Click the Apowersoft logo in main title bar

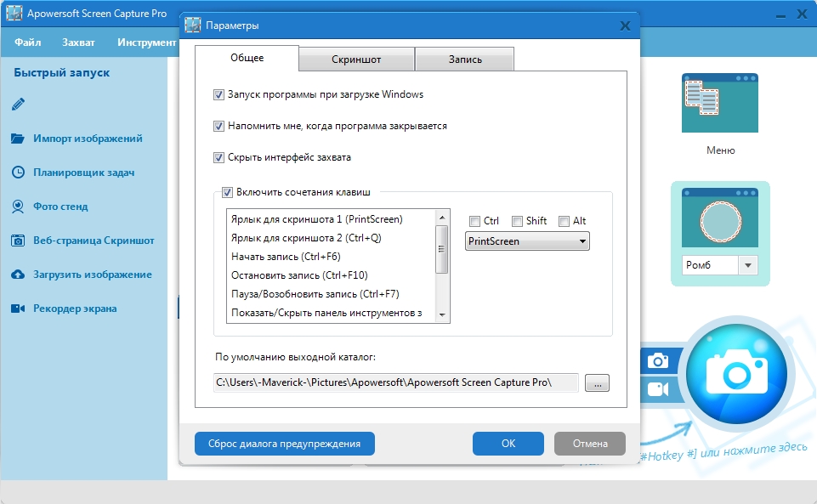point(14,14)
